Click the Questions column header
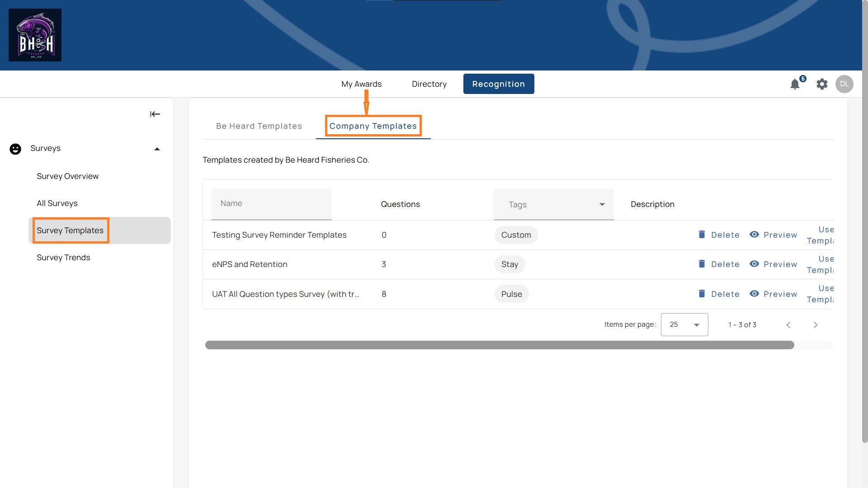 pos(400,204)
